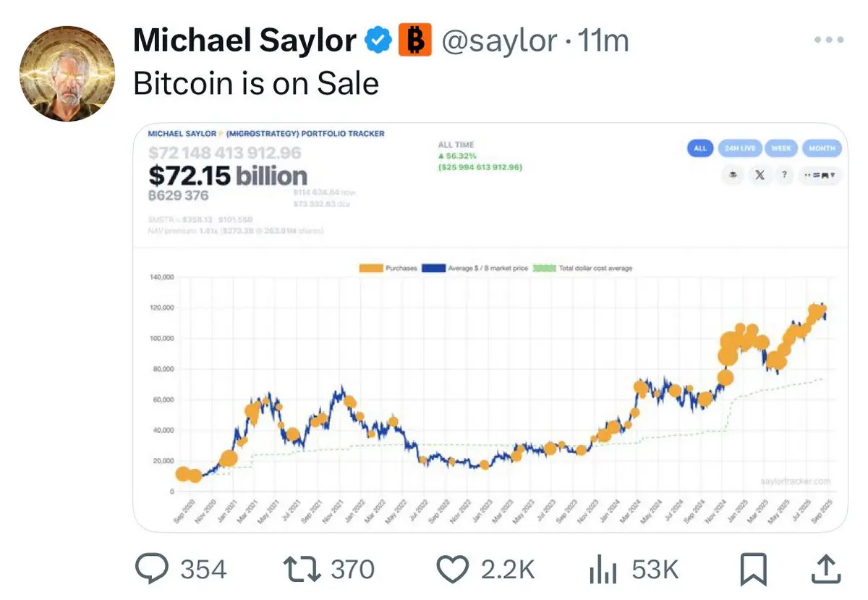Toggle the orange Purchases legend swatch
Viewport: 868px width, 600px height.
372,269
